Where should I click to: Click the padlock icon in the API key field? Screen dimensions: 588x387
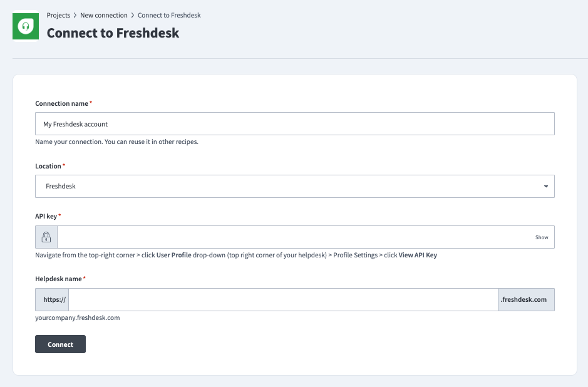coord(46,237)
